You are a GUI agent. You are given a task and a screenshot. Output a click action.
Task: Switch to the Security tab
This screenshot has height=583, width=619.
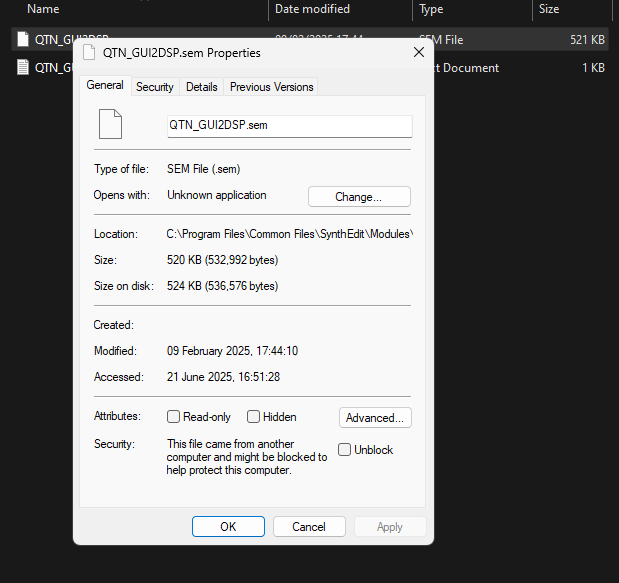[155, 87]
